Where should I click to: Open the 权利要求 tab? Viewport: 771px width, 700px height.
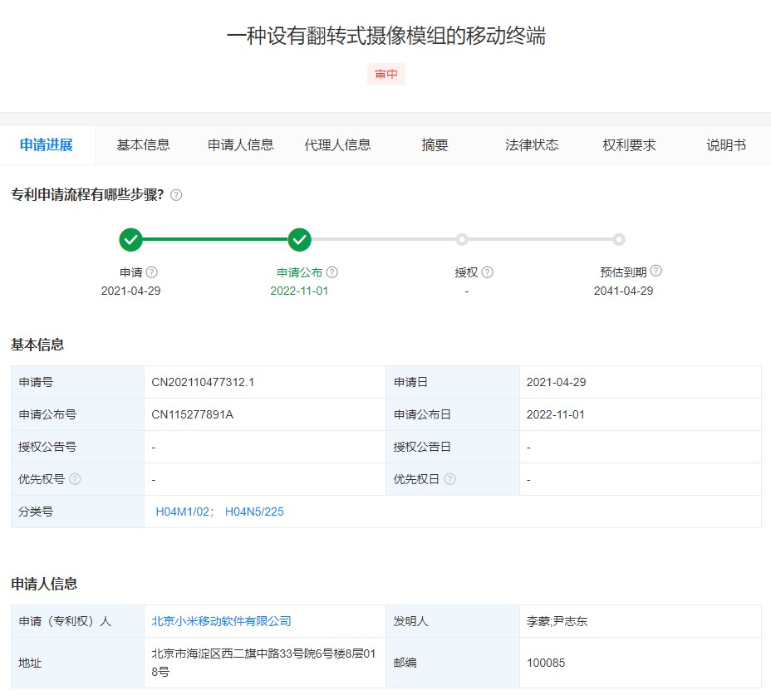629,145
